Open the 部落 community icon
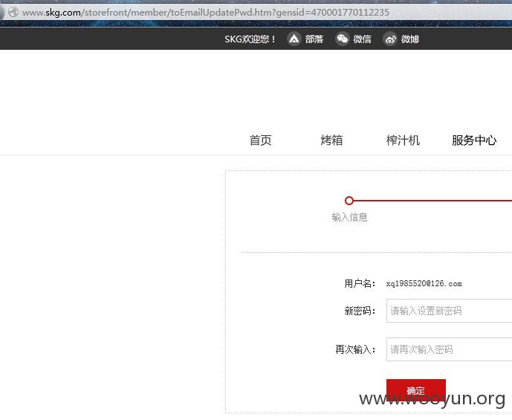Image resolution: width=512 pixels, height=420 pixels. tap(294, 39)
